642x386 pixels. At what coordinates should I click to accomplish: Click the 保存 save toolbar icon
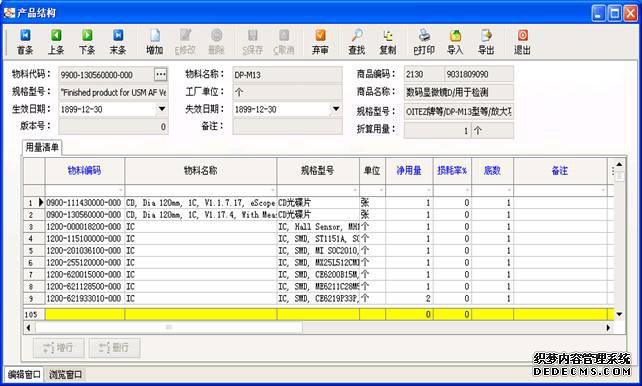point(253,42)
